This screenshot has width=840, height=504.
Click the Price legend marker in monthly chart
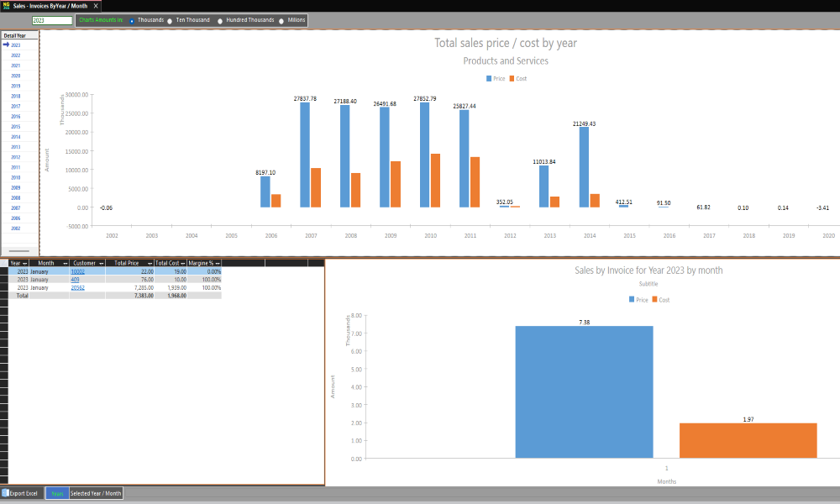[632, 300]
